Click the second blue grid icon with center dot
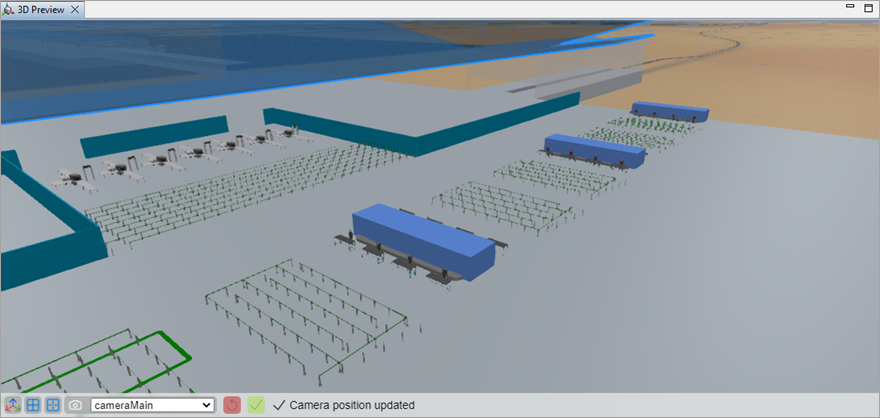Image resolution: width=880 pixels, height=418 pixels. tap(54, 405)
